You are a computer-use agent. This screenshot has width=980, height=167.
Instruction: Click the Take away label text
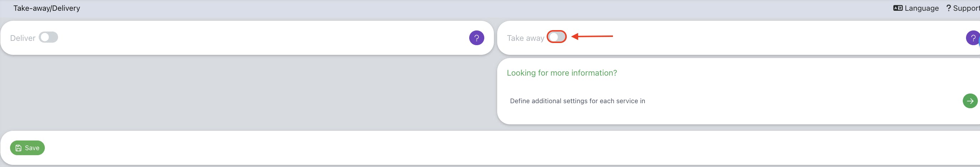click(525, 38)
